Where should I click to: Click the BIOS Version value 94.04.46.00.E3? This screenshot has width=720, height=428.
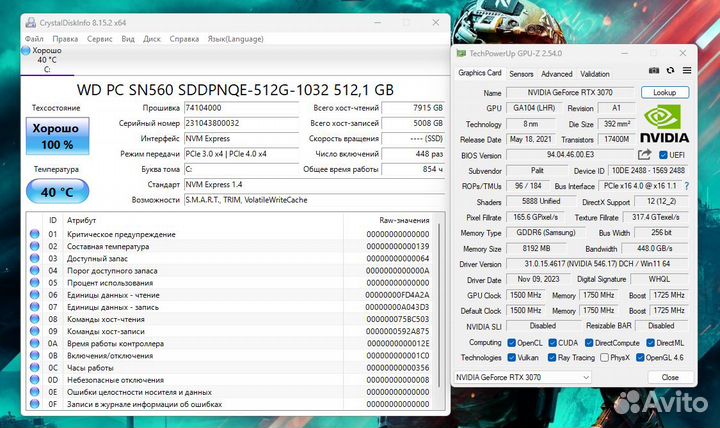point(570,155)
